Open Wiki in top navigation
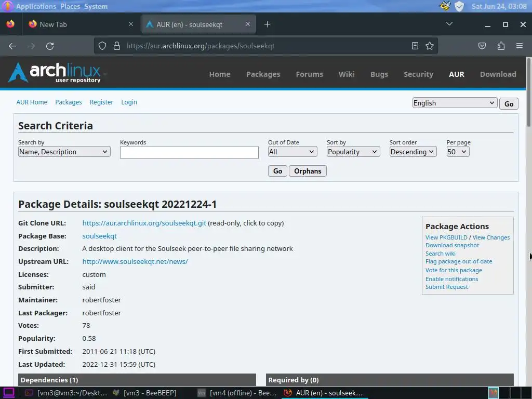The image size is (532, 399). point(347,74)
